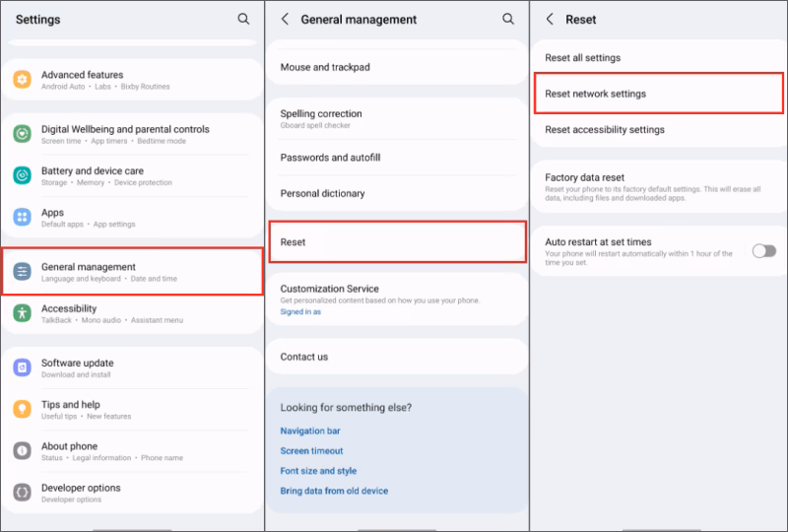Click the search icon in Settings header
Image resolution: width=788 pixels, height=532 pixels.
pyautogui.click(x=243, y=20)
